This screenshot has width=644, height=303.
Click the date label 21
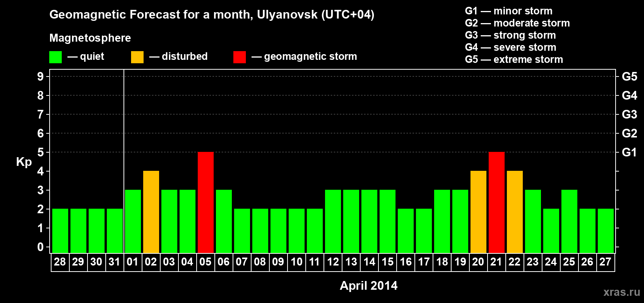click(x=496, y=262)
